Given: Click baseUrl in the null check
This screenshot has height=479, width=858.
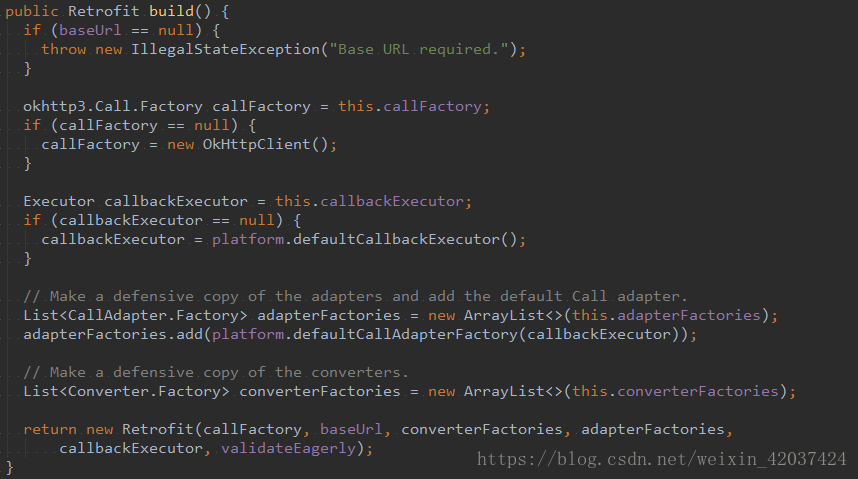Looking at the screenshot, I should point(90,30).
